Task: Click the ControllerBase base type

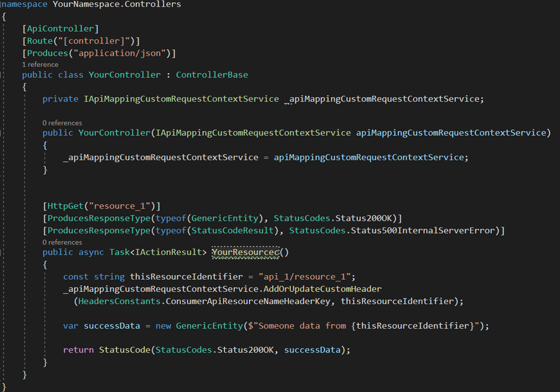Action: click(212, 75)
